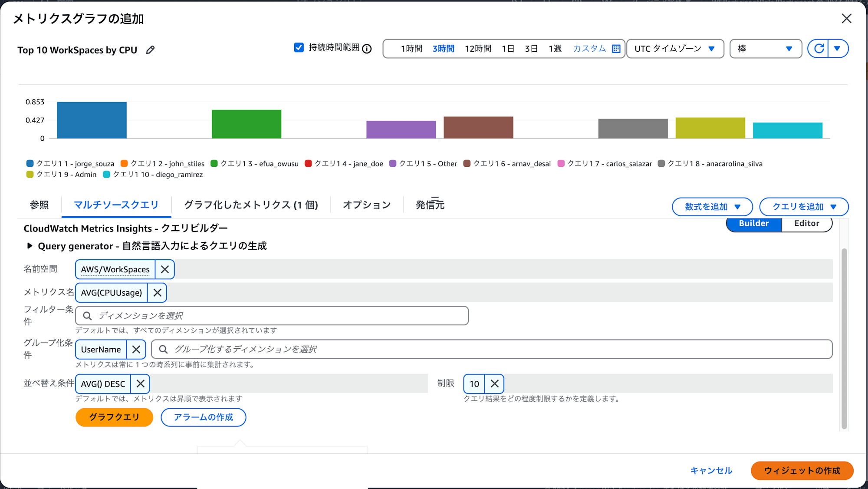The image size is (868, 489).
Task: Switch to the 参照 tab
Action: tap(39, 205)
